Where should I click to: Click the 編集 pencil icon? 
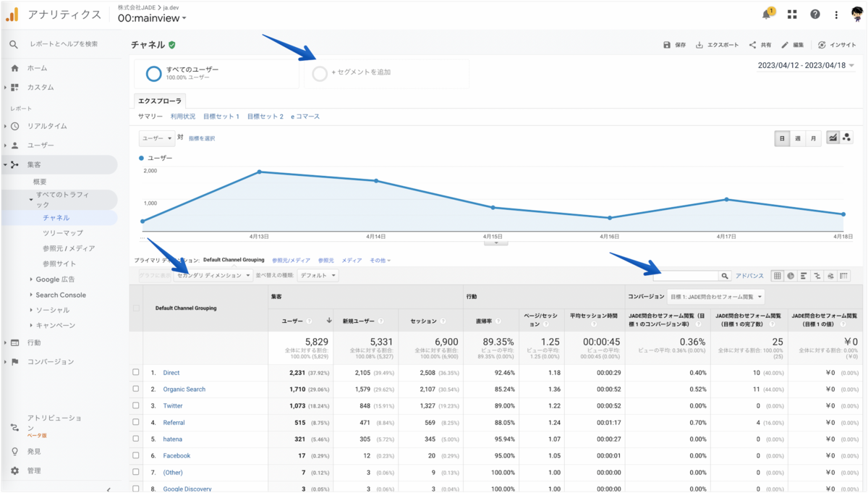pyautogui.click(x=785, y=45)
